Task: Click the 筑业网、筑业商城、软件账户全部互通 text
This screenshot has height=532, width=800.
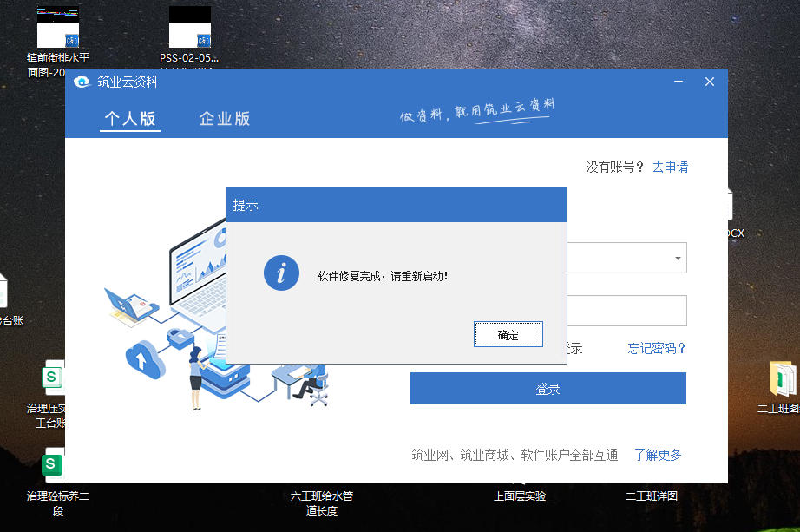Action: pos(515,455)
